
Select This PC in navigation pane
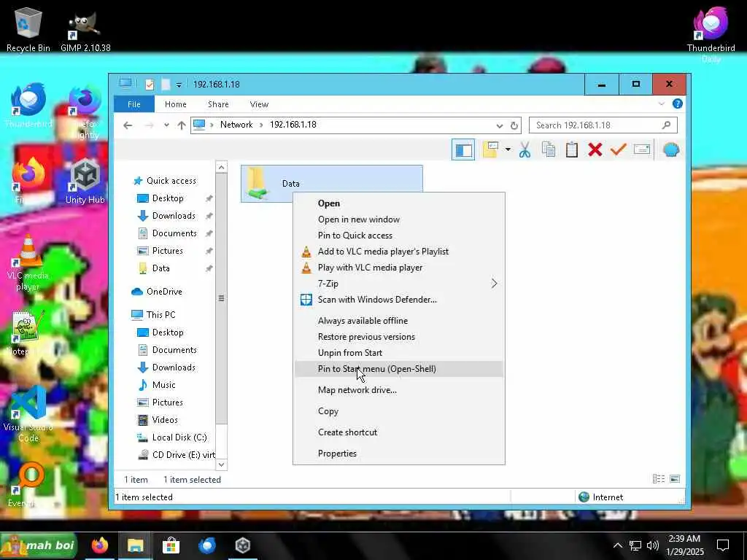tap(153, 315)
